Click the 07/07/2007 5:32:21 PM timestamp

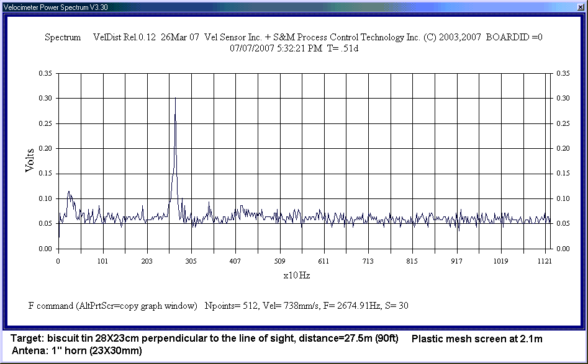click(276, 48)
